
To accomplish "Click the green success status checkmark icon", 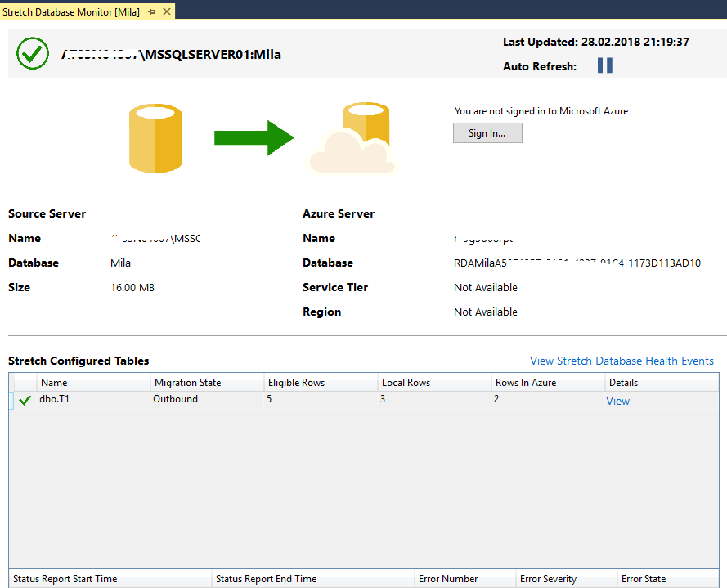I will 32,54.
